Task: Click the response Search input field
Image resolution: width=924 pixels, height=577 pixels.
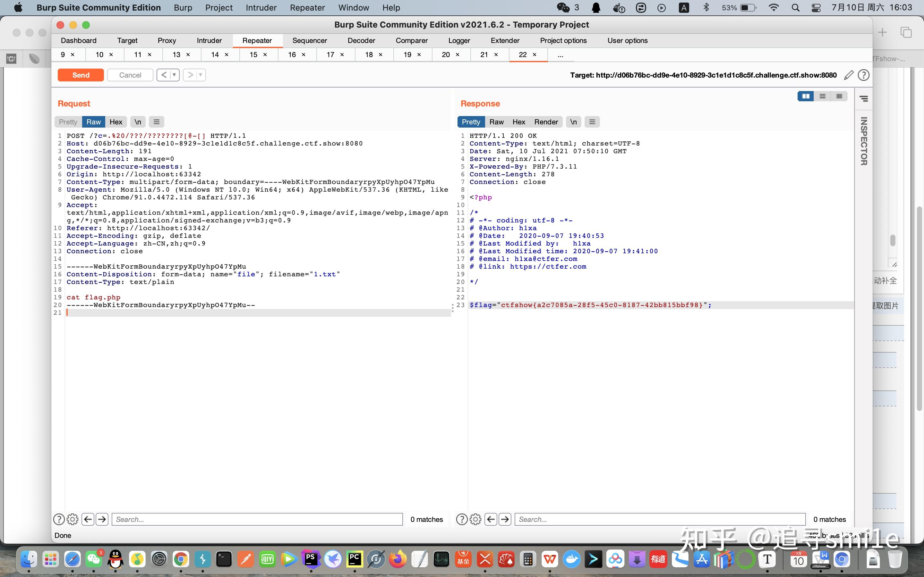Action: pyautogui.click(x=660, y=519)
